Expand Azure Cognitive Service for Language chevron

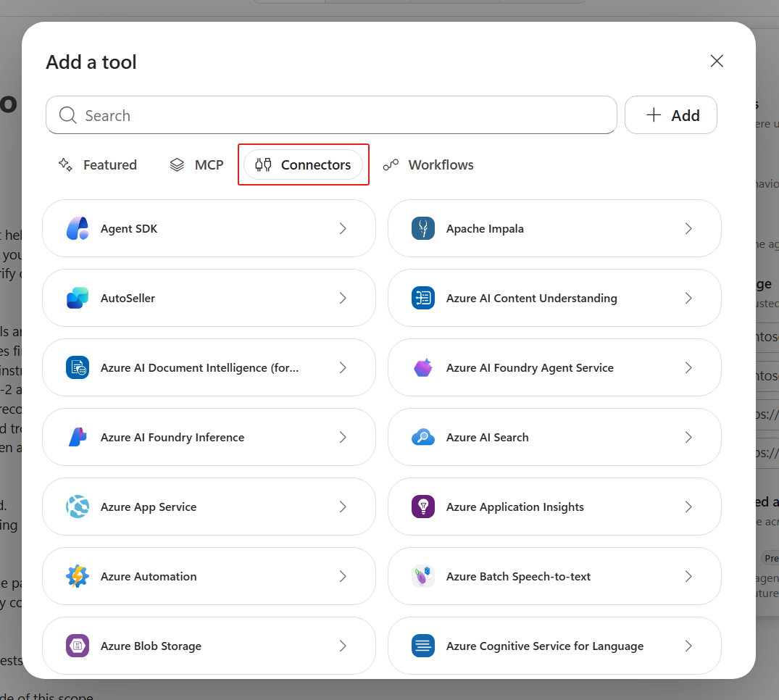tap(688, 646)
